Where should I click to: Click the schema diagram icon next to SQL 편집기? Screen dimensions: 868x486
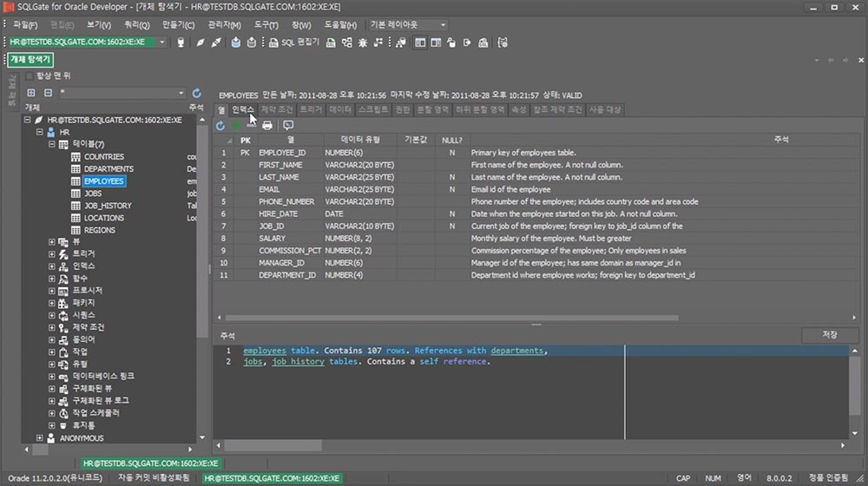(347, 43)
